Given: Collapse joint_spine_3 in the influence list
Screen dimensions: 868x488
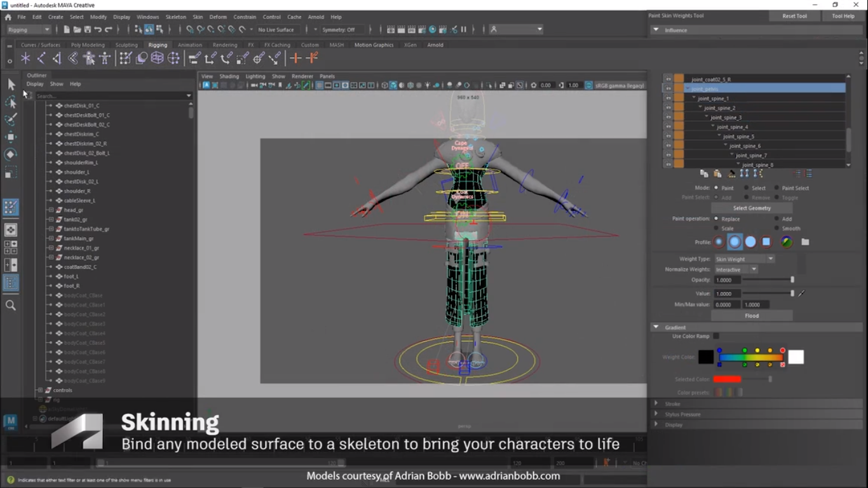Looking at the screenshot, I should 707,118.
